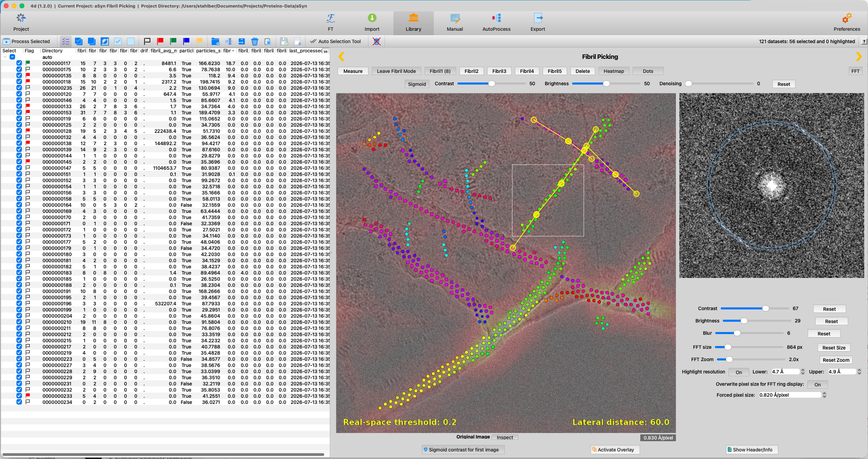Open the Auto Selection Tool

(336, 41)
